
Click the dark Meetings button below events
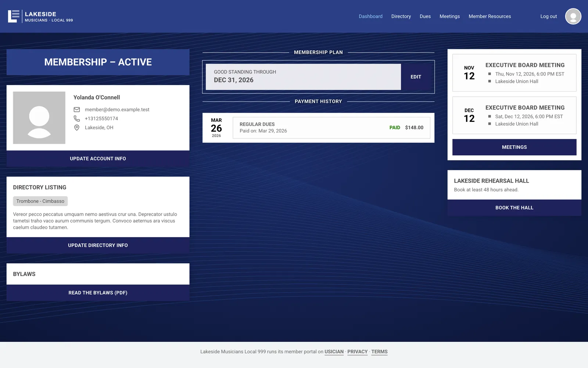click(x=514, y=147)
